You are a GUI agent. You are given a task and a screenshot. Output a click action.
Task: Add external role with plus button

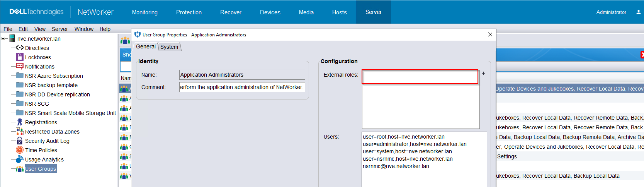tap(483, 73)
